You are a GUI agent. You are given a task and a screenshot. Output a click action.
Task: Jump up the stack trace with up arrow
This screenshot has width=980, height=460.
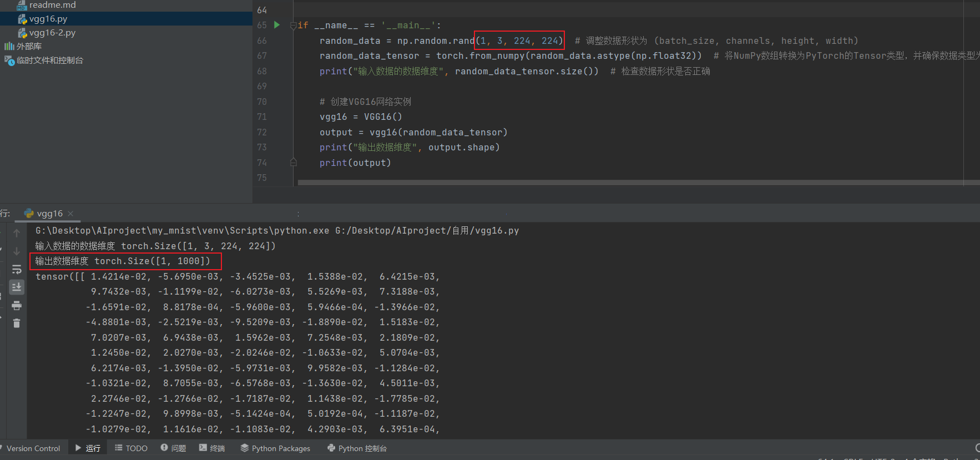tap(17, 233)
